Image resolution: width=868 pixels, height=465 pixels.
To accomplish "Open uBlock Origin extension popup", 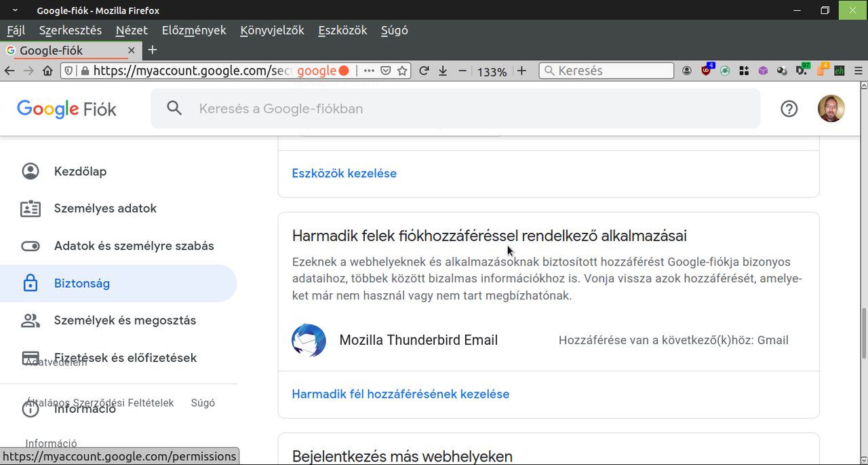I will point(707,70).
